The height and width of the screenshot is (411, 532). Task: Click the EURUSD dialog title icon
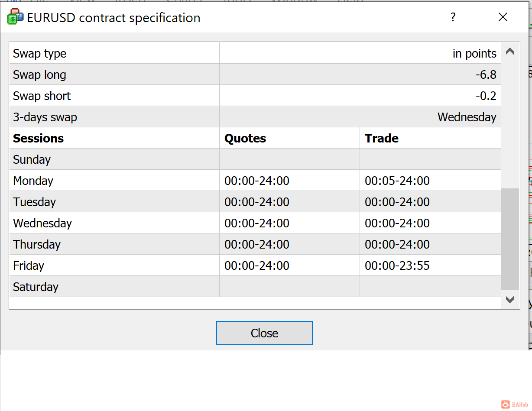pyautogui.click(x=15, y=17)
